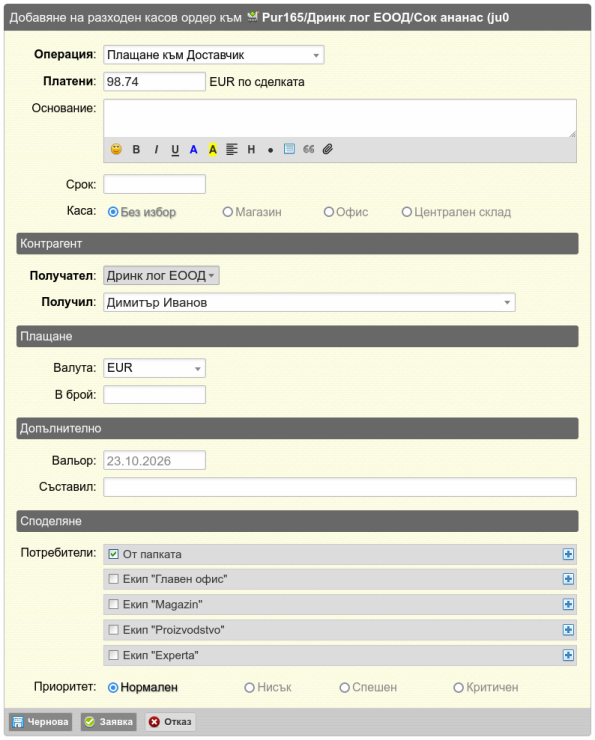Insert a quotation with the quote icon

309,149
